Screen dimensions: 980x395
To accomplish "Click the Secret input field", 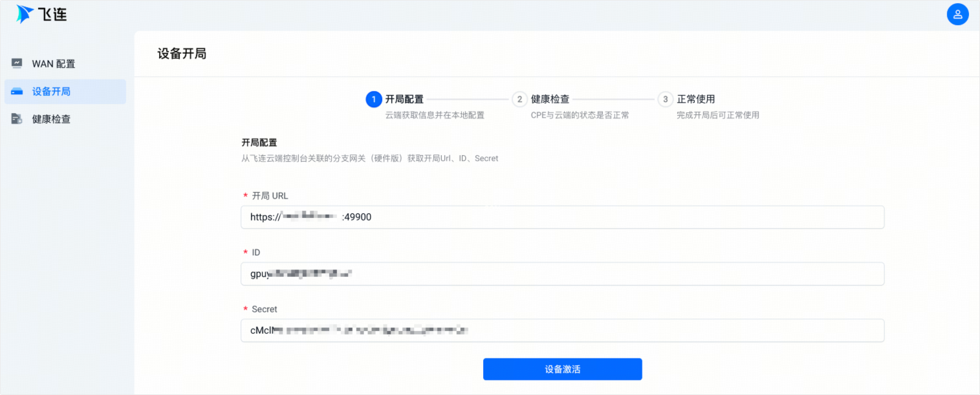I will [562, 330].
